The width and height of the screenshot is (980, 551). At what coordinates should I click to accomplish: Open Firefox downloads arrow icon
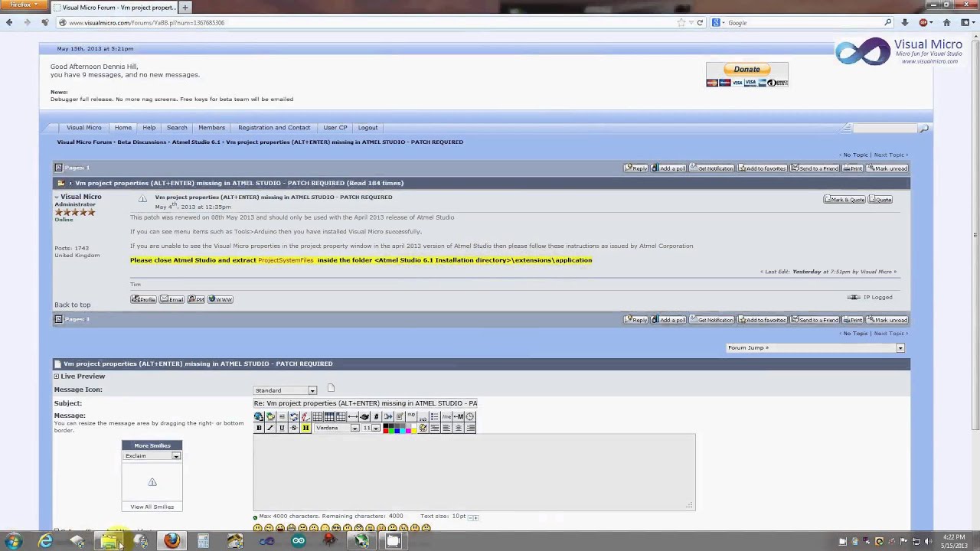(x=905, y=22)
